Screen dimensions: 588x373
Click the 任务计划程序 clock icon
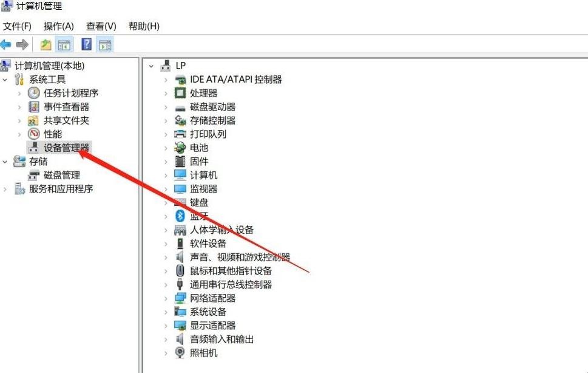coord(34,93)
